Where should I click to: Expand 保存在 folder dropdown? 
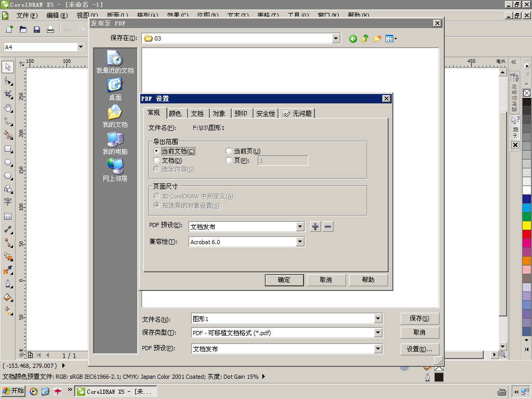coord(336,38)
